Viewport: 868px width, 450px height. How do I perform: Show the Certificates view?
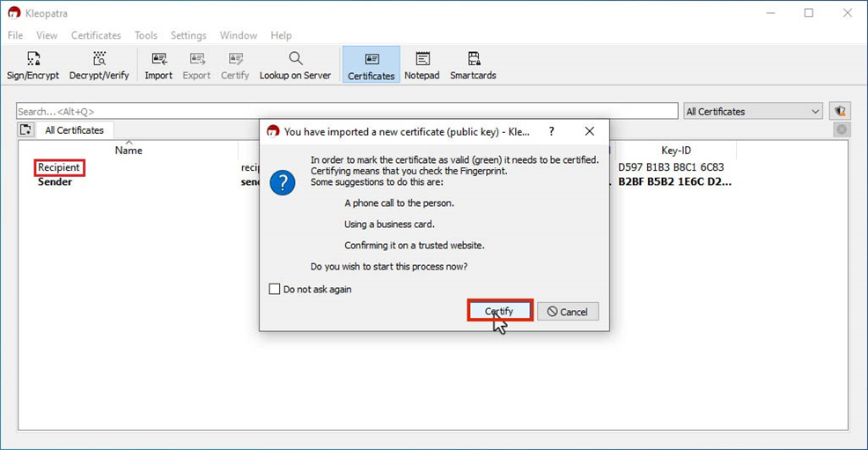tap(371, 65)
